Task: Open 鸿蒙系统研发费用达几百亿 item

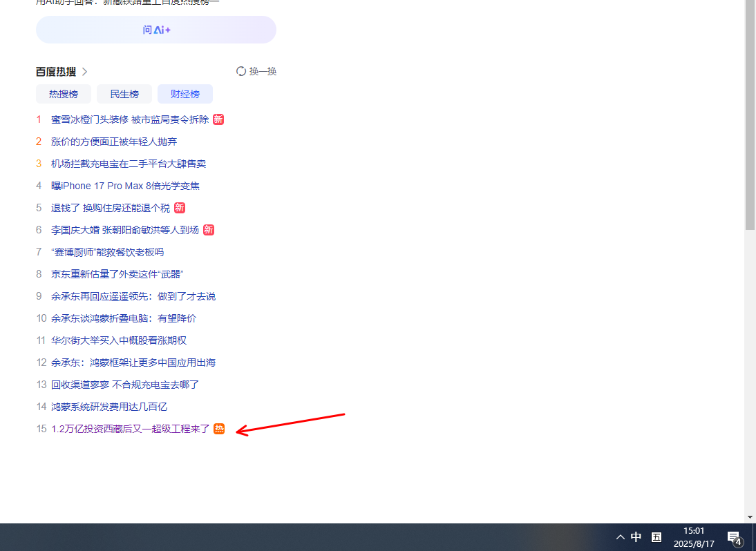Action: click(109, 407)
